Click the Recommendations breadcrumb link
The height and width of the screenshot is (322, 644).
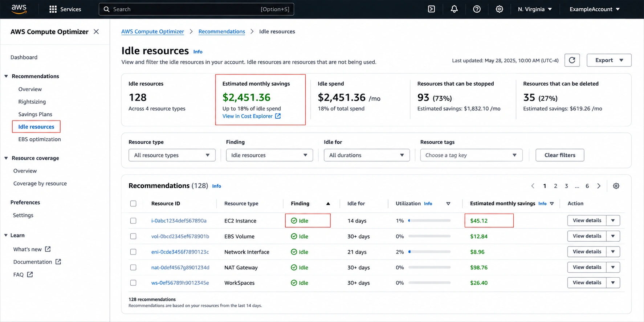[222, 32]
